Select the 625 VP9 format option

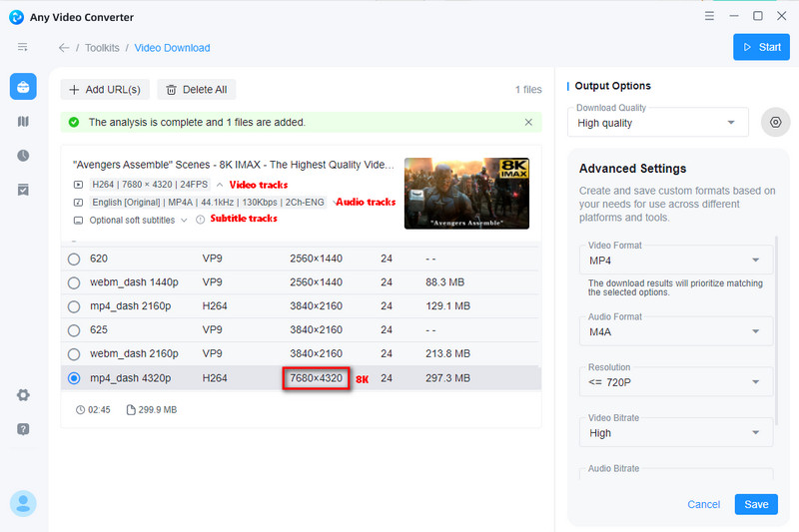point(74,330)
